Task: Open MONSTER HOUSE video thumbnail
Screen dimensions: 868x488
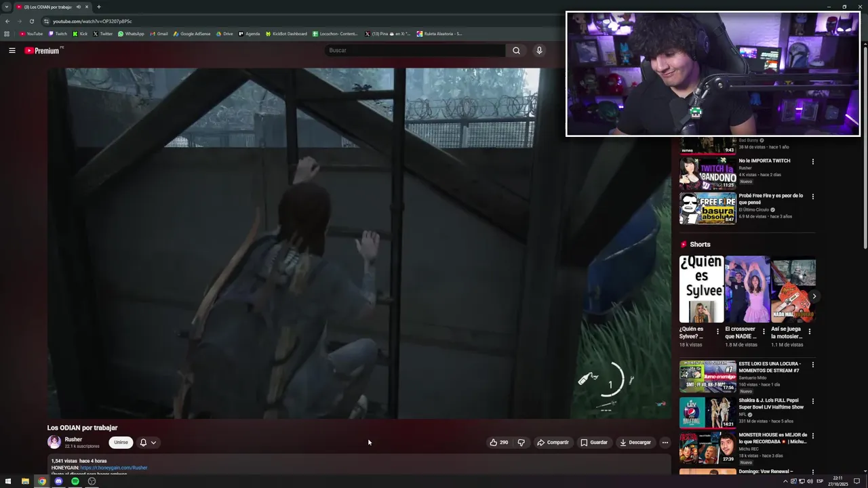Action: coord(707,448)
